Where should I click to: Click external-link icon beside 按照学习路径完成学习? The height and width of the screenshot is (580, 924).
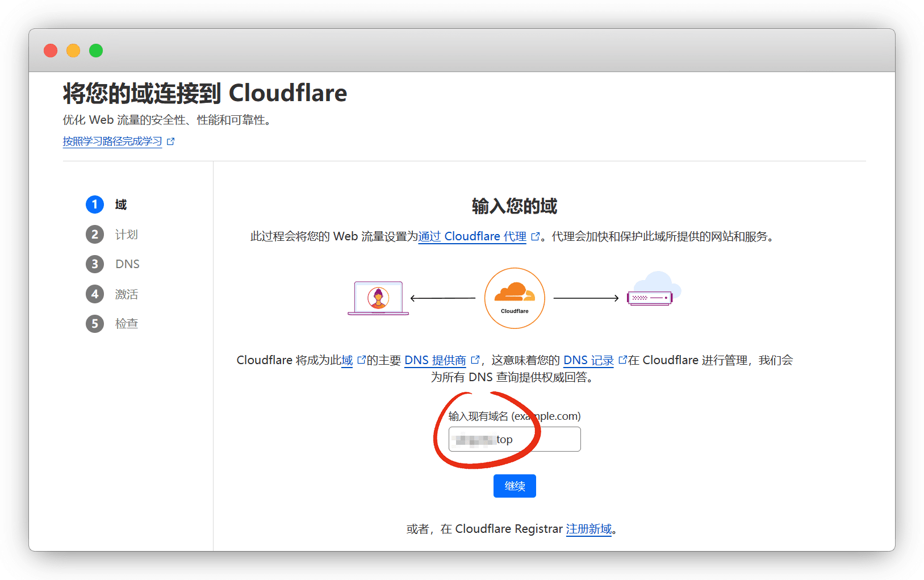coord(170,141)
